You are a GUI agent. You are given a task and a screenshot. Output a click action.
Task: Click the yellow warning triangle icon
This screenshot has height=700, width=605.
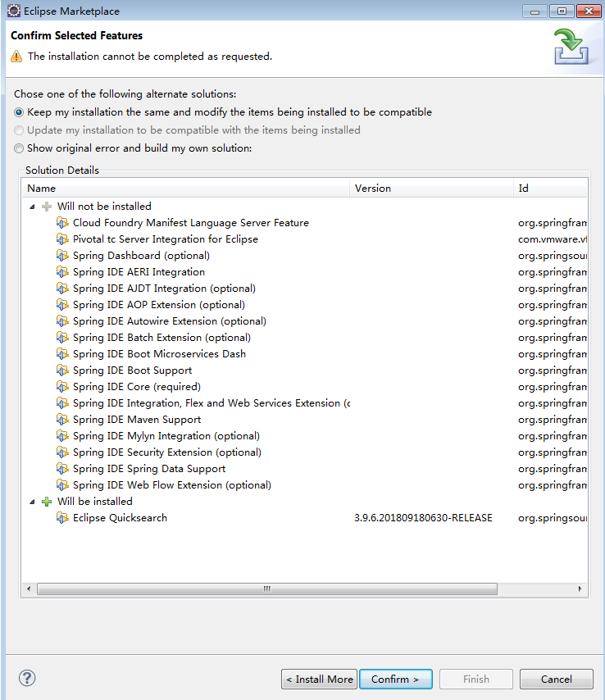(16, 57)
